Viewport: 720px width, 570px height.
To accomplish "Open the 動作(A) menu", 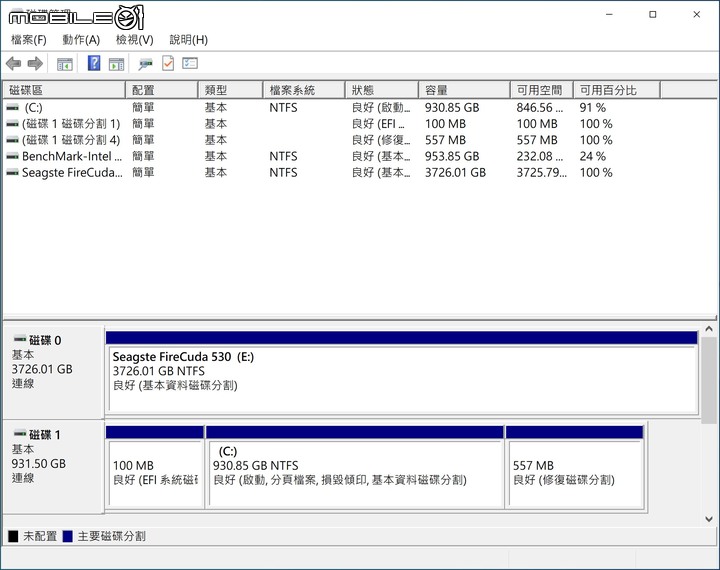I will tap(81, 40).
